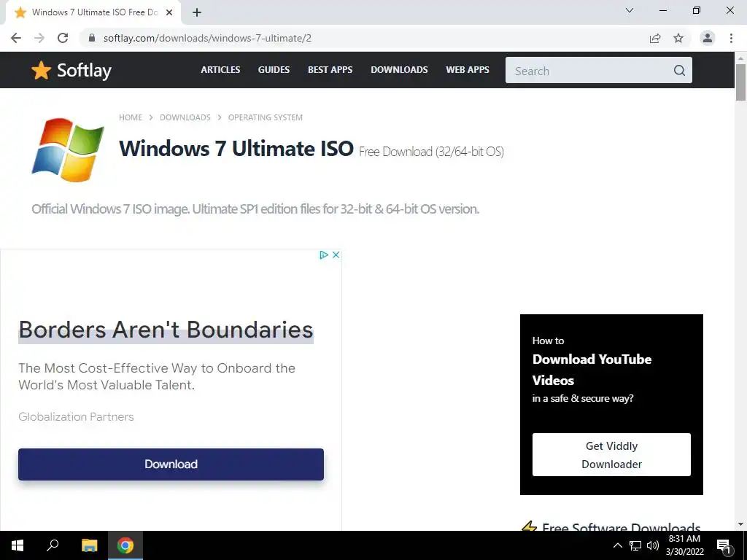Click Get Viddly Downloader button

[x=611, y=455]
